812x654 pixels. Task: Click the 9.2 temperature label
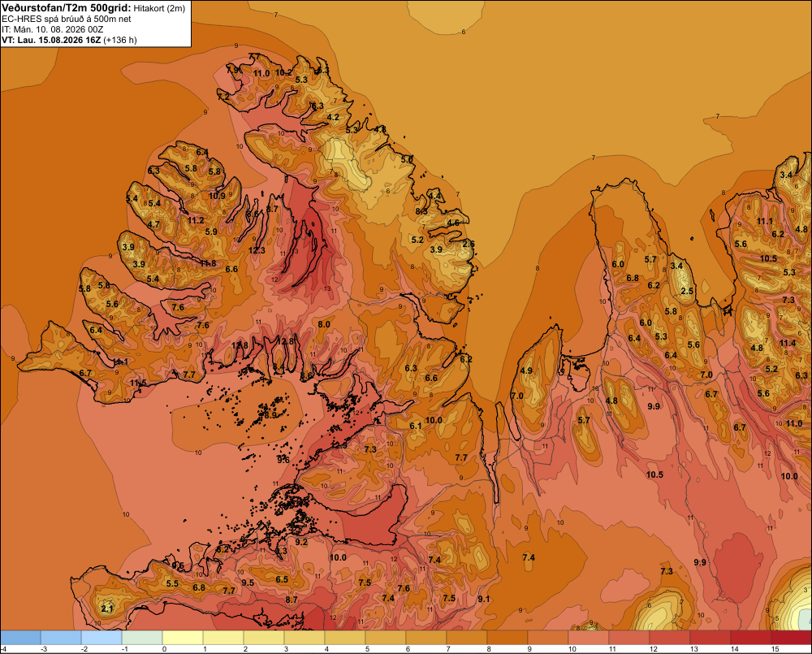click(x=301, y=542)
